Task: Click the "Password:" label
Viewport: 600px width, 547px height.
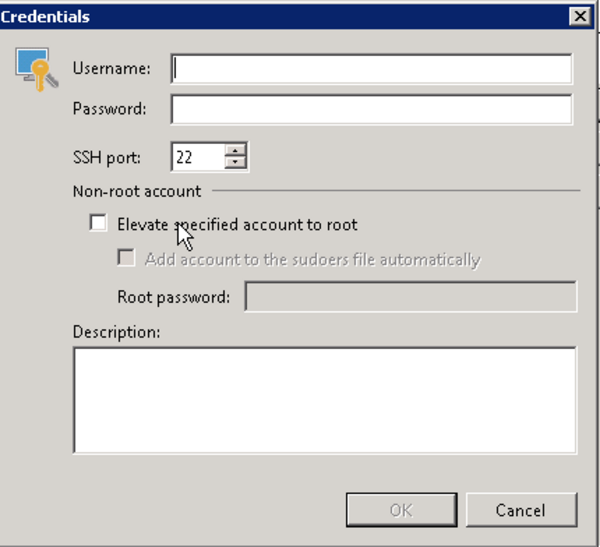Action: [x=110, y=108]
